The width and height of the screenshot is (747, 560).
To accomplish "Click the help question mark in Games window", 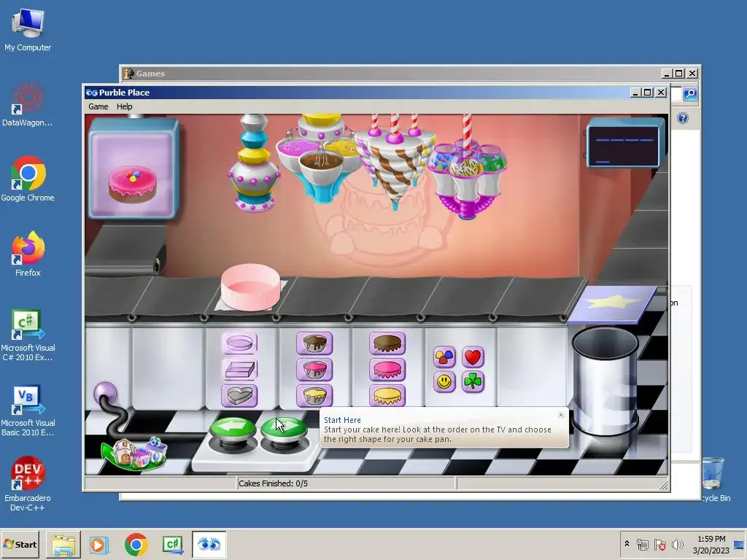I will pyautogui.click(x=683, y=118).
